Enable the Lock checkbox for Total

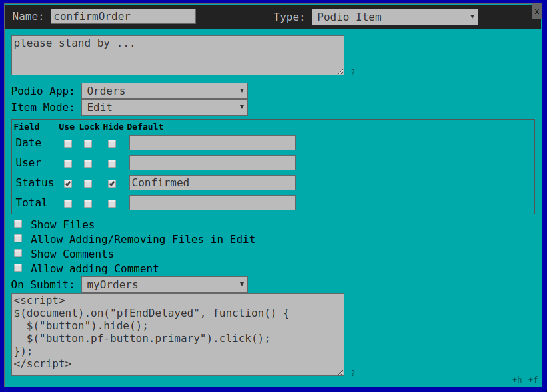[88, 204]
